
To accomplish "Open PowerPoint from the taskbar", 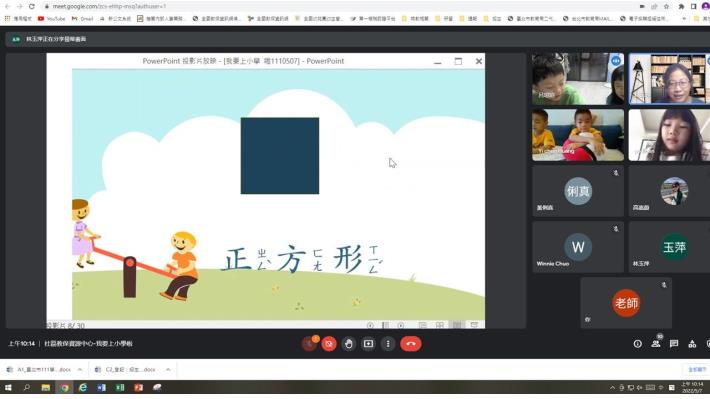I will pyautogui.click(x=139, y=388).
